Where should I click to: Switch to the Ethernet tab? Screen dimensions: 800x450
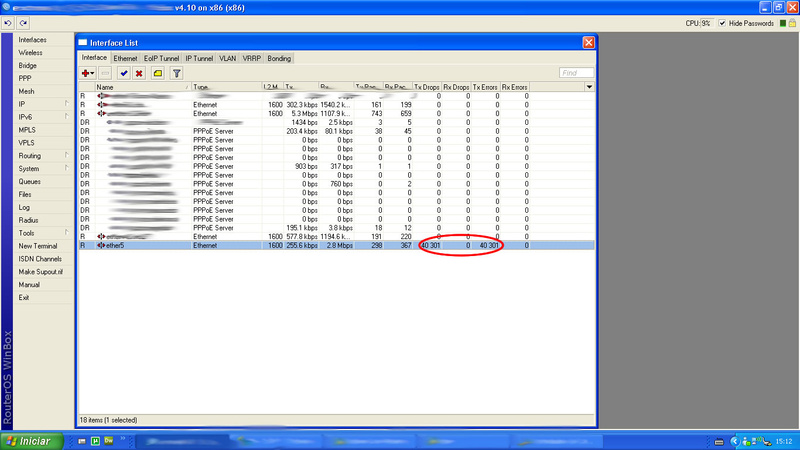[125, 58]
